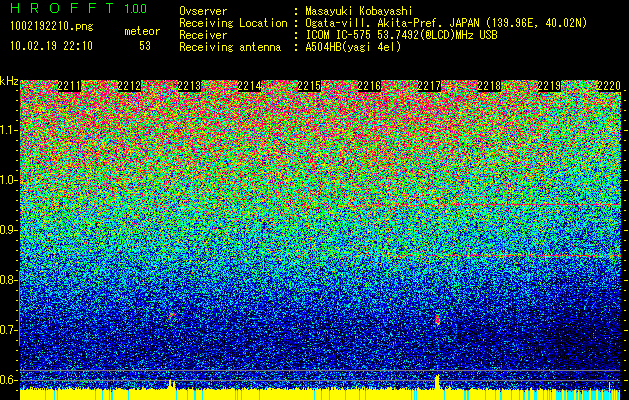
Task: Click the 2217 time marker
Action: point(429,86)
